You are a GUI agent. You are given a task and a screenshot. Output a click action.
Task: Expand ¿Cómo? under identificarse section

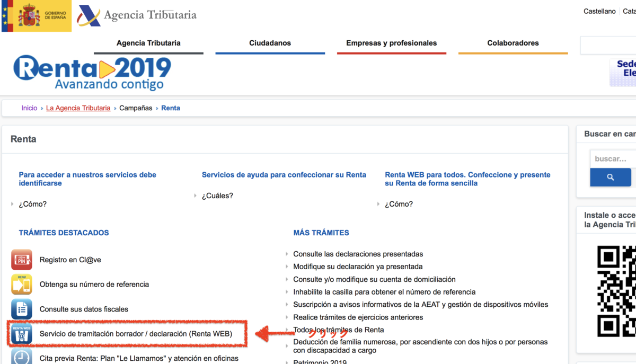33,204
